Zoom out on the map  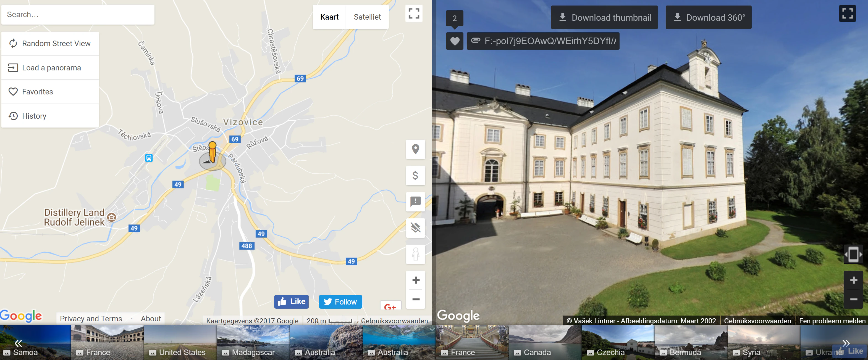[x=416, y=299]
